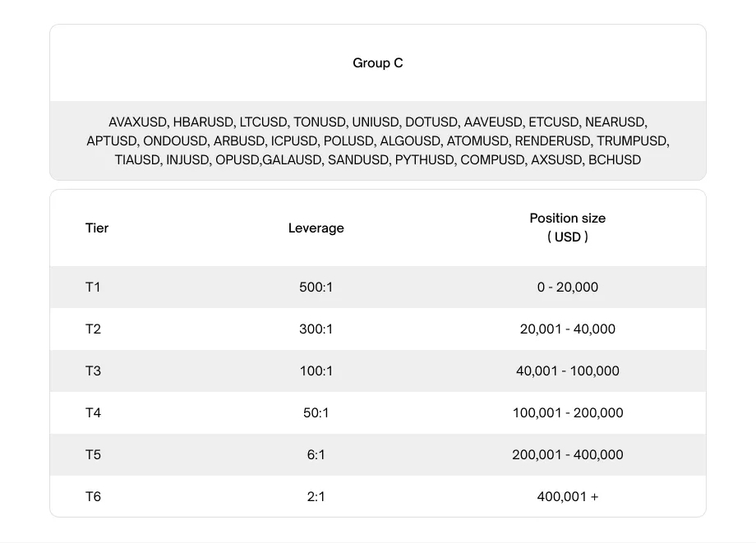Select the Group C heading
The height and width of the screenshot is (543, 756).
(377, 63)
